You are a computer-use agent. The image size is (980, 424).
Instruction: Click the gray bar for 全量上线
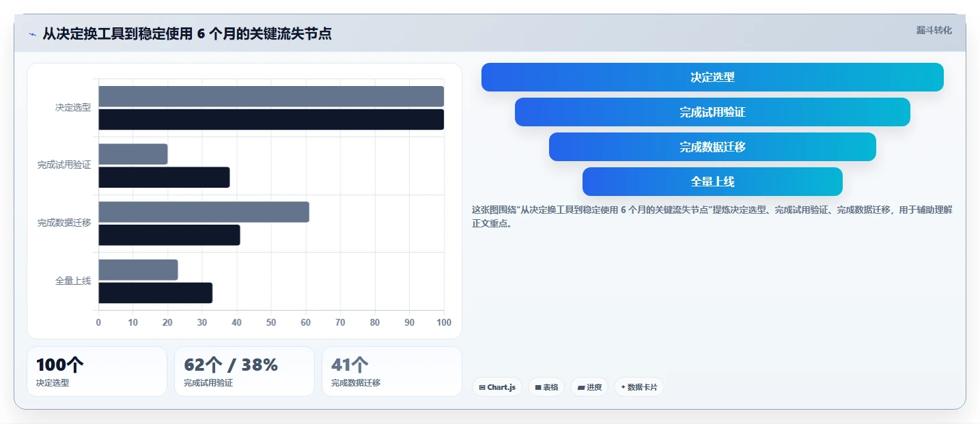[x=138, y=270]
